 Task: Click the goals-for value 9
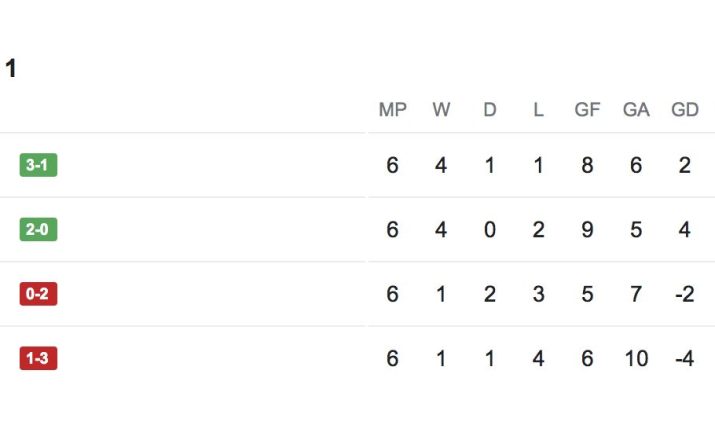(587, 230)
